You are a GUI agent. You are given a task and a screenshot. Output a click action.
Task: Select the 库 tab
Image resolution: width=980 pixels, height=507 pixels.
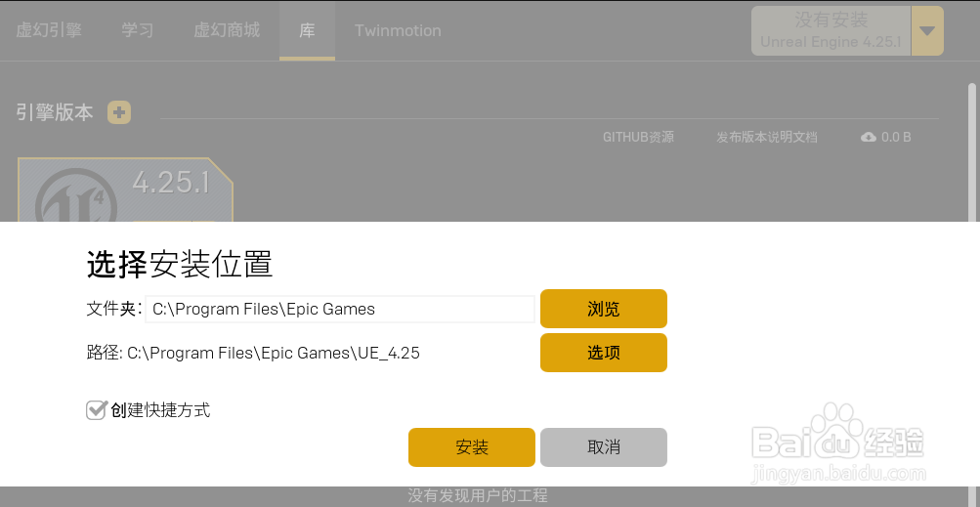tap(307, 30)
